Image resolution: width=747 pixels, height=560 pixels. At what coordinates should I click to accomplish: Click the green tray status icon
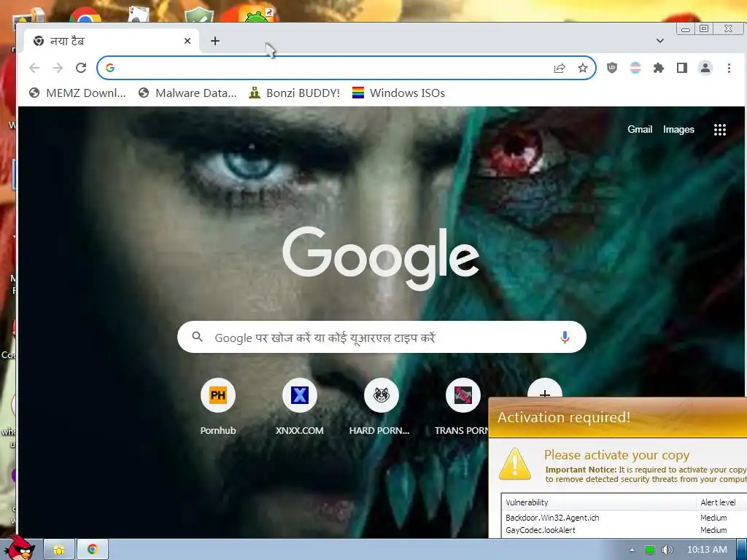(x=650, y=550)
